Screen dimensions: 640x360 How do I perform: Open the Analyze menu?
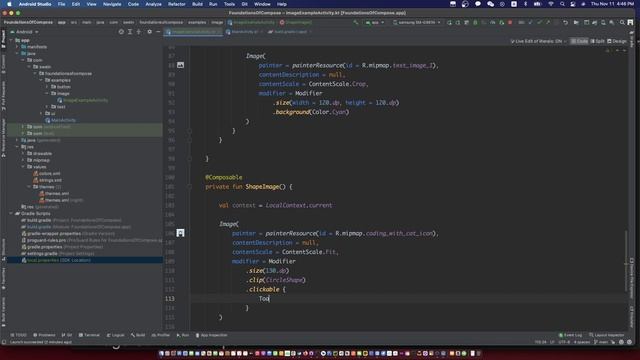point(153,4)
